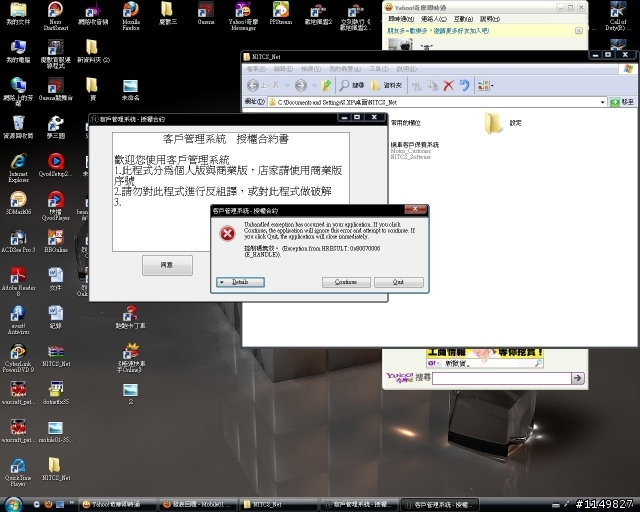Select the Mozilla Firefox desktop icon

click(131, 16)
